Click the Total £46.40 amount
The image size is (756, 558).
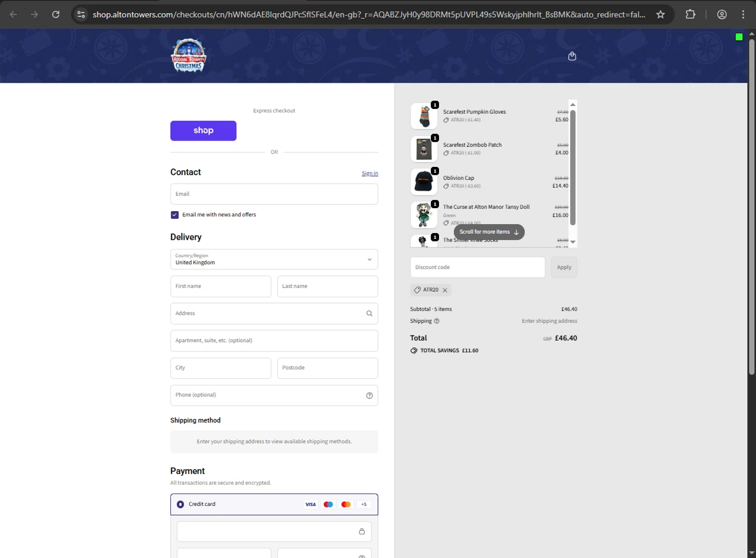pos(566,338)
